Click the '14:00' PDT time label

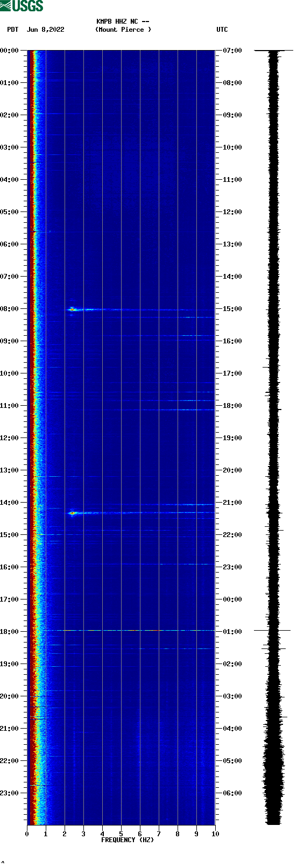point(10,503)
